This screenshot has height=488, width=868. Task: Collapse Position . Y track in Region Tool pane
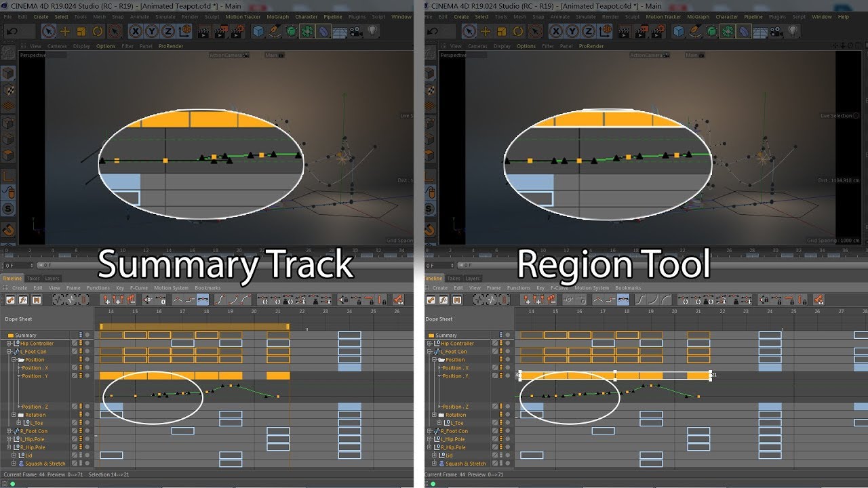[438, 376]
